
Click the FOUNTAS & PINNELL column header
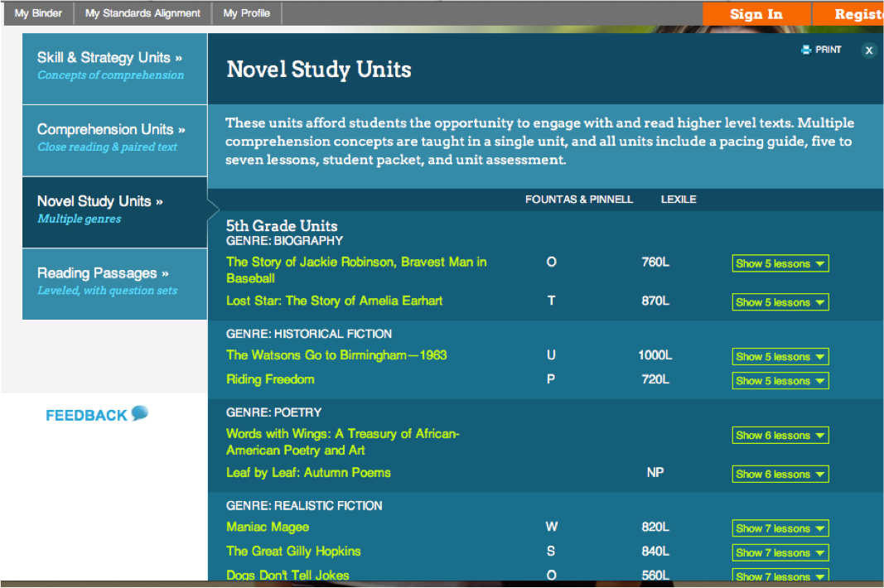click(x=579, y=200)
